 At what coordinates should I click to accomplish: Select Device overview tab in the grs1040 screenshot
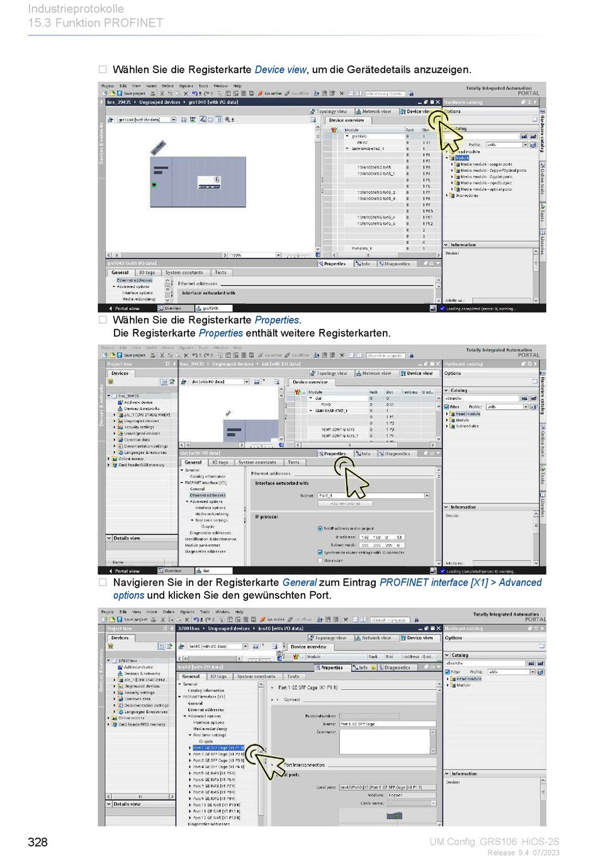[346, 120]
